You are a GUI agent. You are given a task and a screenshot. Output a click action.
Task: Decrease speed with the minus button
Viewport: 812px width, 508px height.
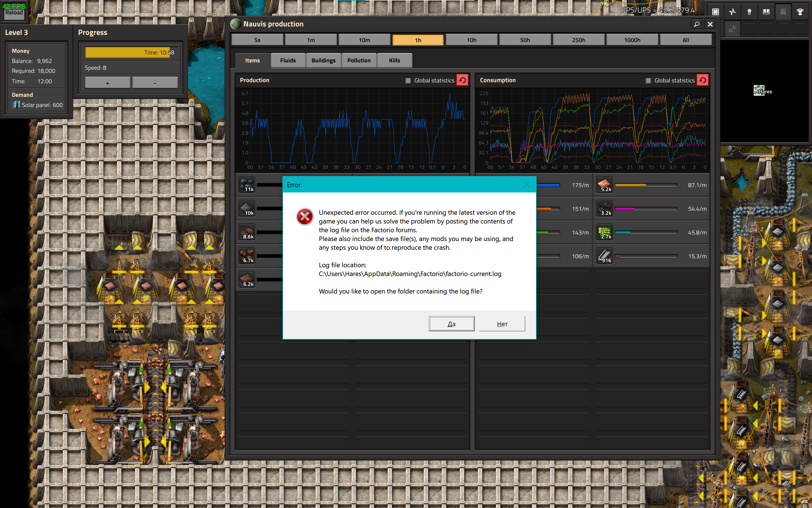click(155, 83)
